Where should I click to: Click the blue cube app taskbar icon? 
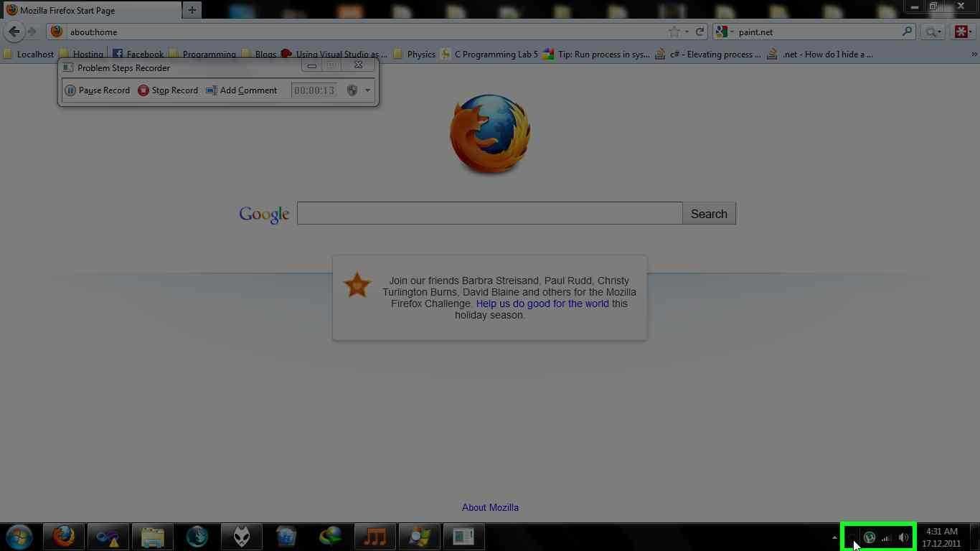[x=286, y=537]
